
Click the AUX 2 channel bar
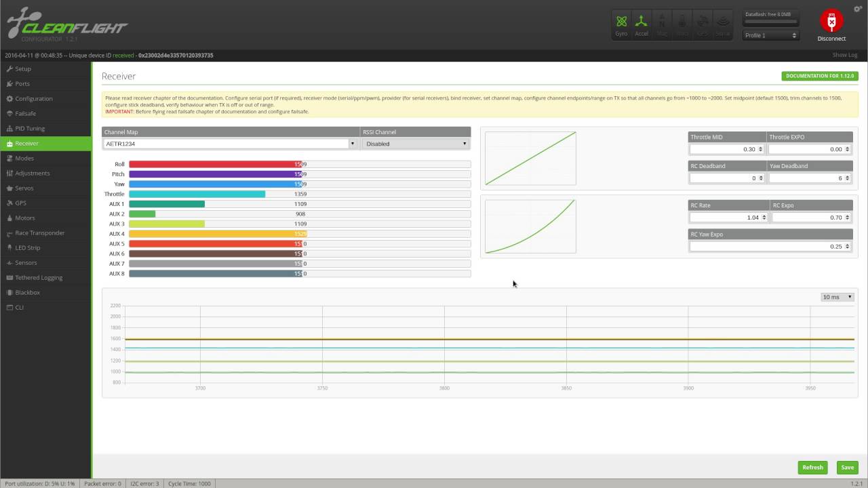(300, 214)
